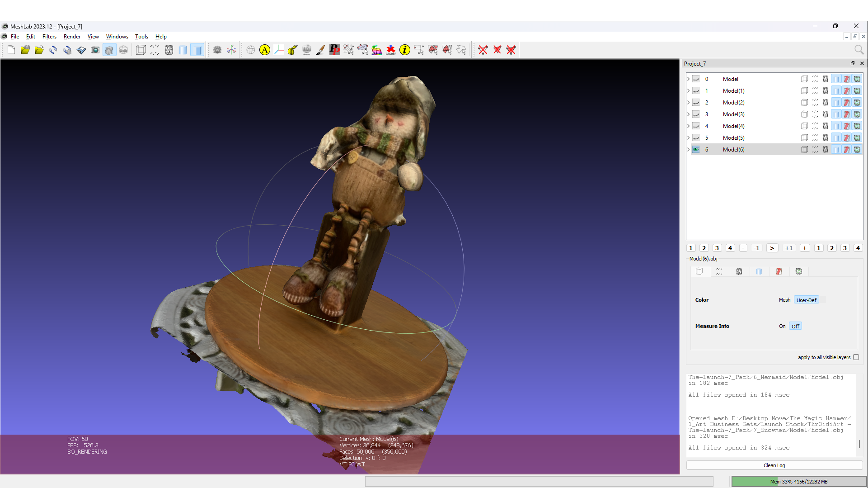Show the hidden Model(2) layer
868x488 pixels.
pos(696,103)
